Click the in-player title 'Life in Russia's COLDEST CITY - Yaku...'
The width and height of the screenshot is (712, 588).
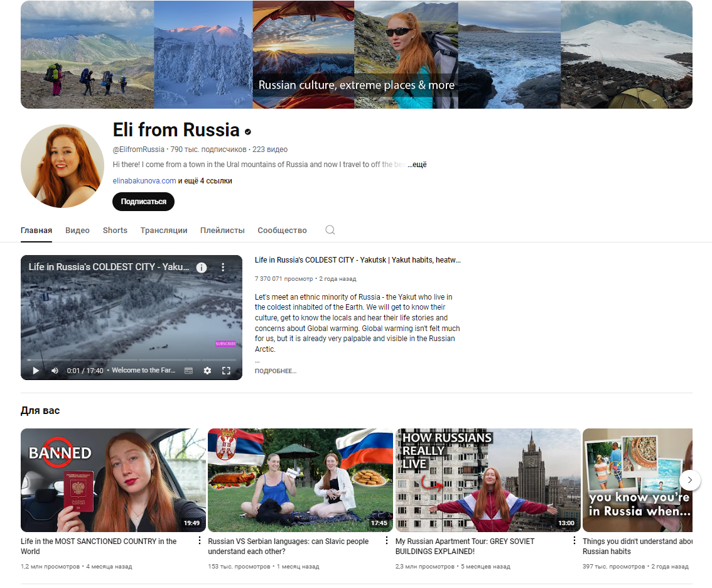109,267
